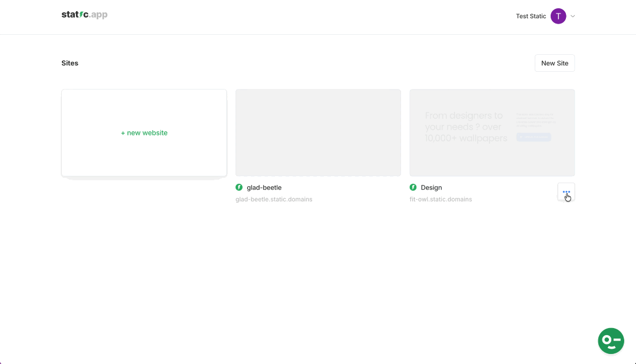
Task: Open the purple T user avatar
Action: click(x=558, y=16)
